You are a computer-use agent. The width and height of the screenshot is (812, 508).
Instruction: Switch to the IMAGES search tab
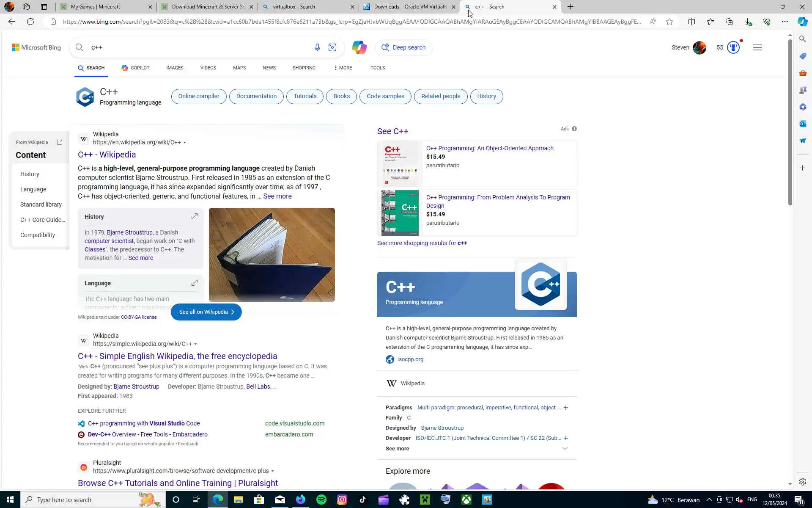pyautogui.click(x=175, y=68)
